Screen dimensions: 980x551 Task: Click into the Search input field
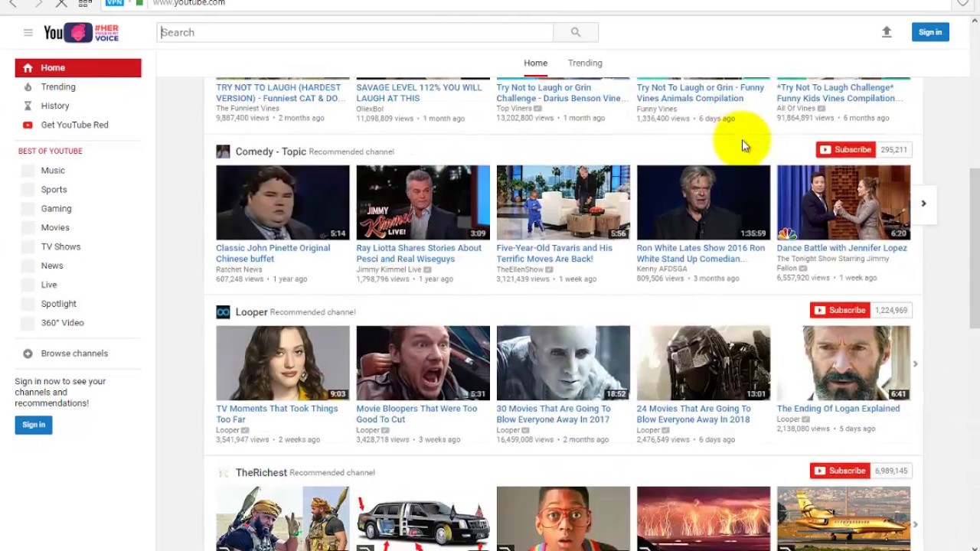click(x=355, y=32)
